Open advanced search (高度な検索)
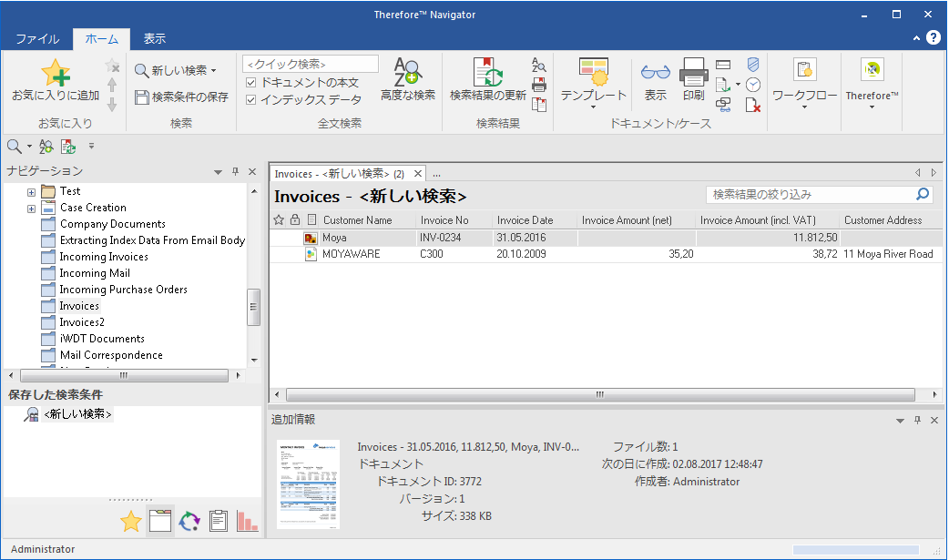 coord(408,79)
